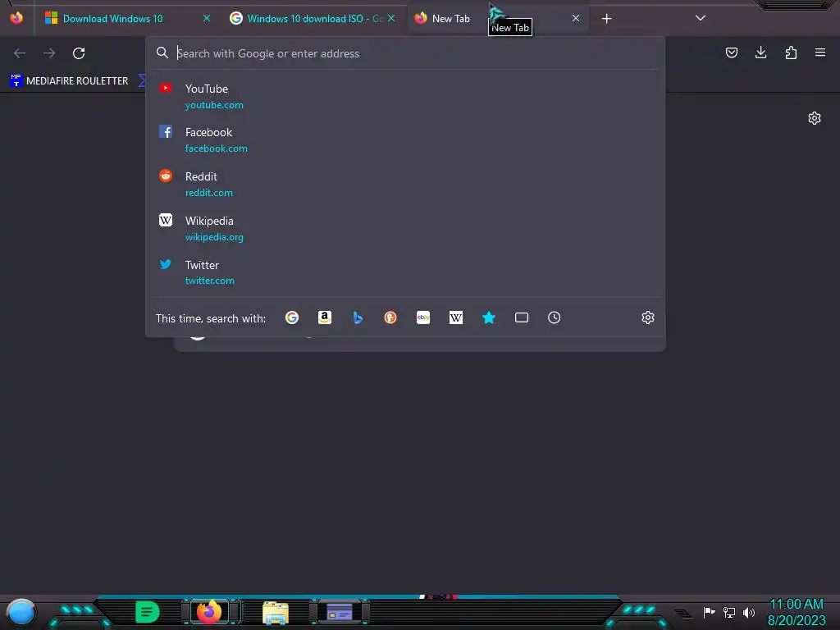Open Save to Pocket
This screenshot has height=630, width=840.
pyautogui.click(x=731, y=52)
